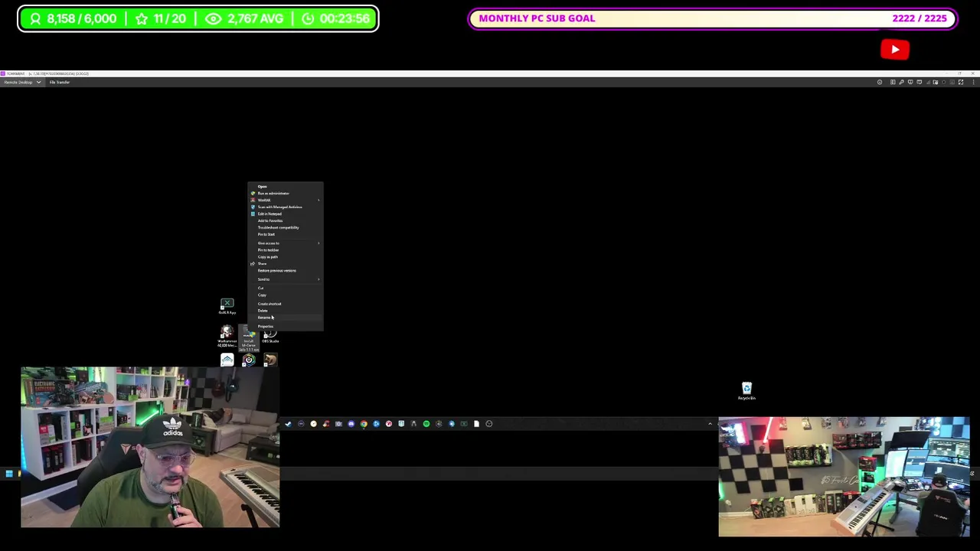This screenshot has width=980, height=551.
Task: Select Scan with Managed Antivirus
Action: click(285, 207)
